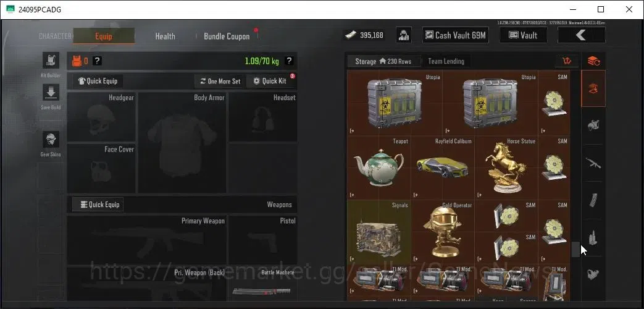Open the Quick Kit button

tap(270, 81)
